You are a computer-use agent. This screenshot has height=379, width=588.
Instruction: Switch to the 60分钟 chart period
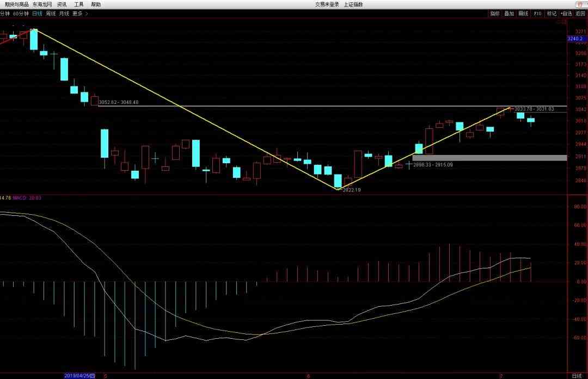[21, 13]
